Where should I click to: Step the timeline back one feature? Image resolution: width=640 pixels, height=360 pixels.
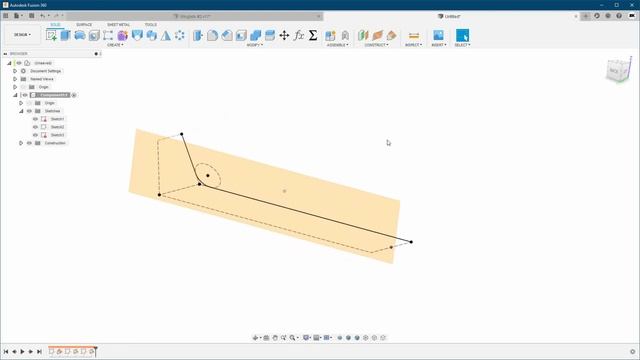point(14,351)
